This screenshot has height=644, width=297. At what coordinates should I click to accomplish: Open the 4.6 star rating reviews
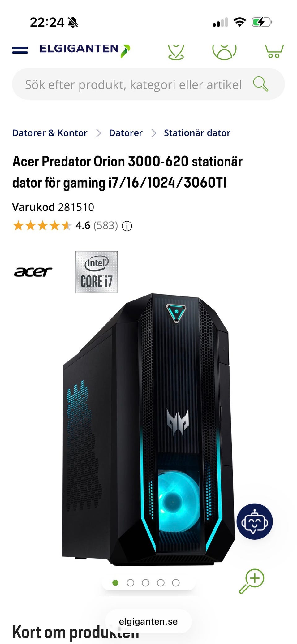coord(65,226)
